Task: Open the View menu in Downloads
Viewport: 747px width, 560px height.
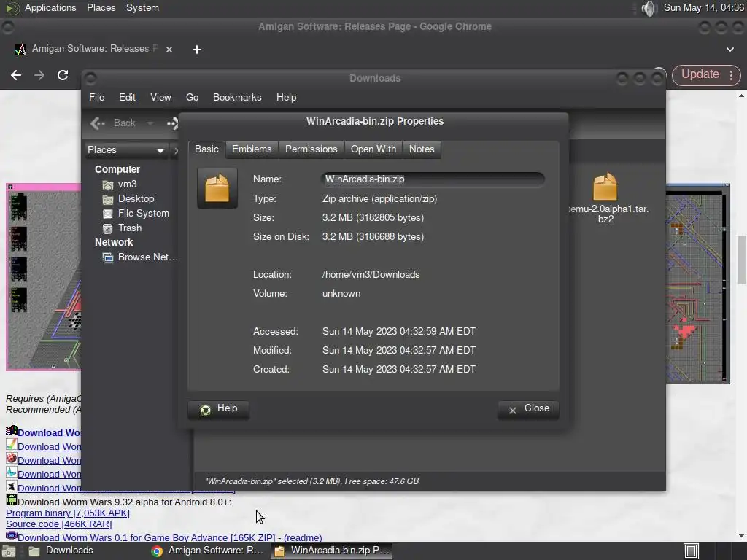Action: tap(160, 97)
